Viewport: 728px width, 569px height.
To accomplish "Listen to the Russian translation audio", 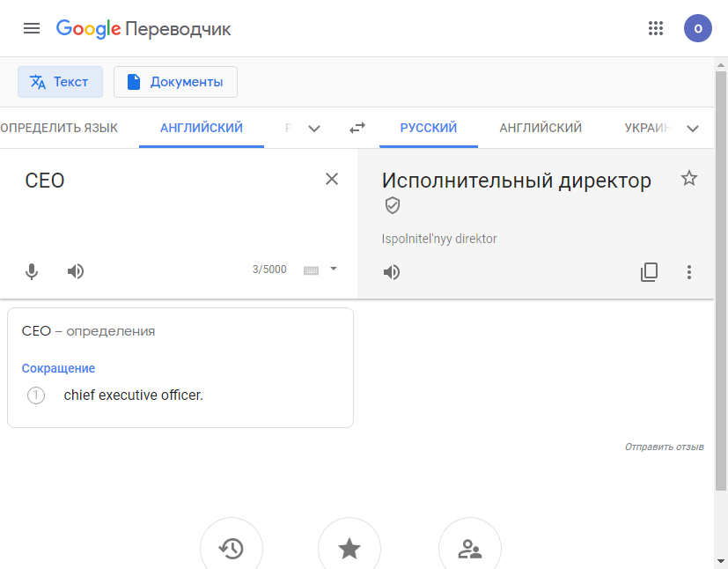I will (x=392, y=272).
